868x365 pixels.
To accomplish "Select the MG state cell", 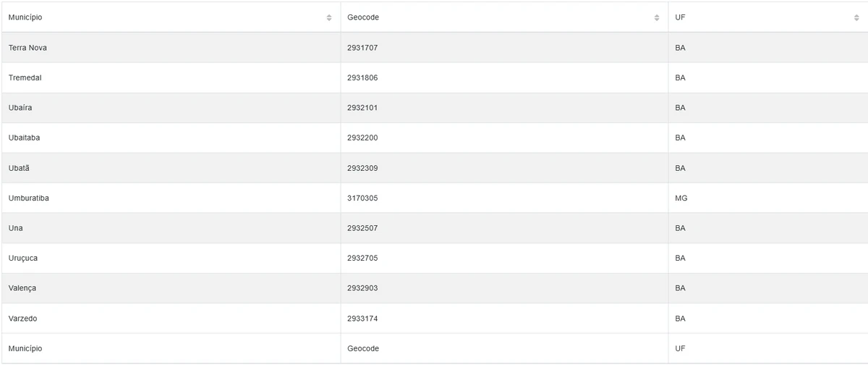I will 680,198.
